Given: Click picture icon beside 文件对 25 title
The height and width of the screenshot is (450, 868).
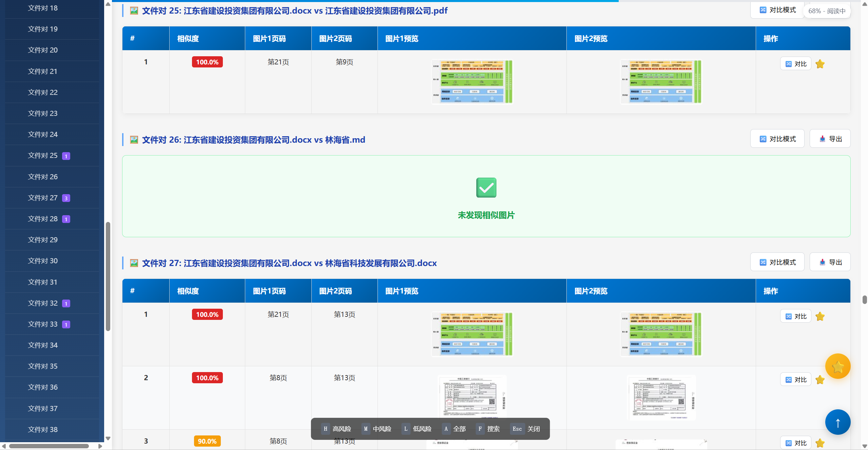Looking at the screenshot, I should click(x=134, y=11).
